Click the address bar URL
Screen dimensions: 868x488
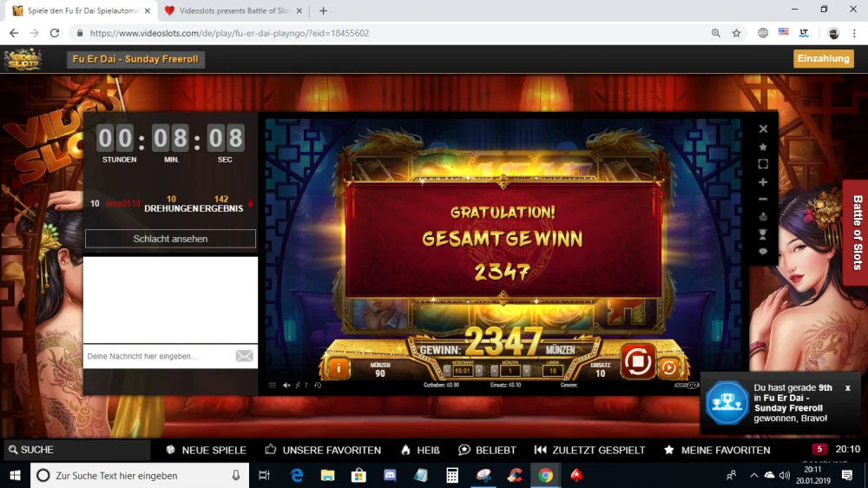click(x=229, y=33)
